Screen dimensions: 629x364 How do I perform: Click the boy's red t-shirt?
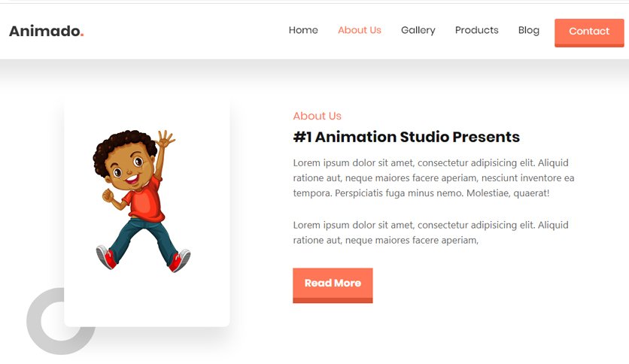[146, 200]
